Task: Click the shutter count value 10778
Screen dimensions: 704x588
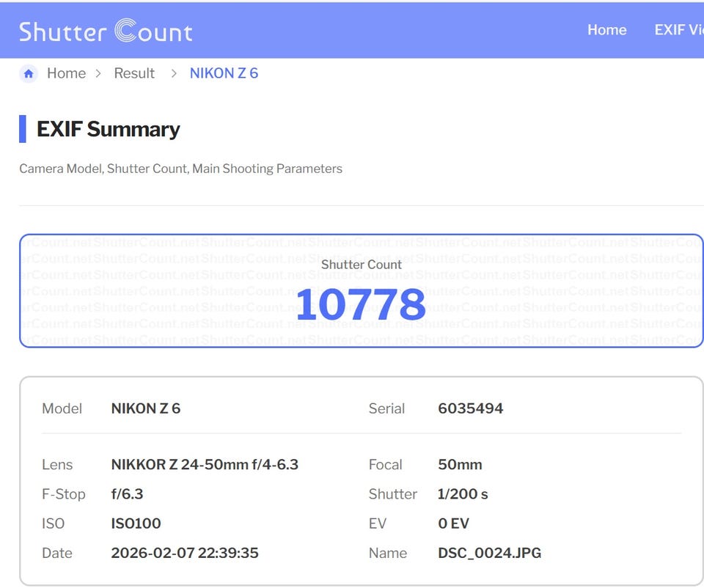Action: (361, 305)
